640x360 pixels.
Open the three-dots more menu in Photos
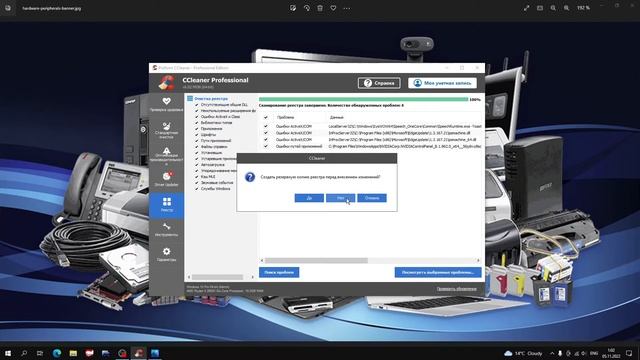coord(347,8)
